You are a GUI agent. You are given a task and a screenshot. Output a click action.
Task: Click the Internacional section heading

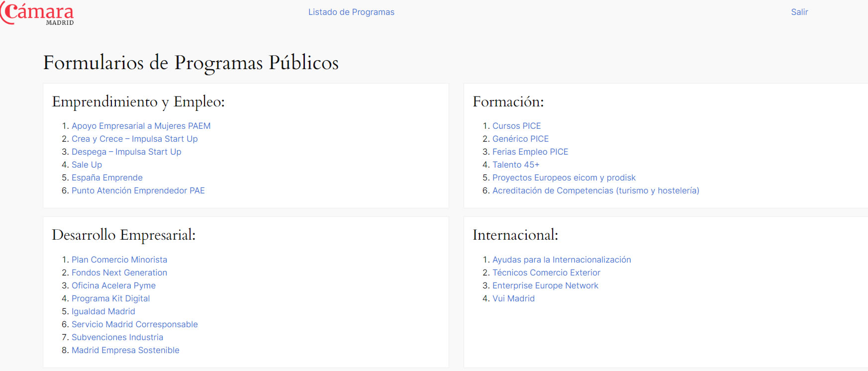click(x=515, y=235)
